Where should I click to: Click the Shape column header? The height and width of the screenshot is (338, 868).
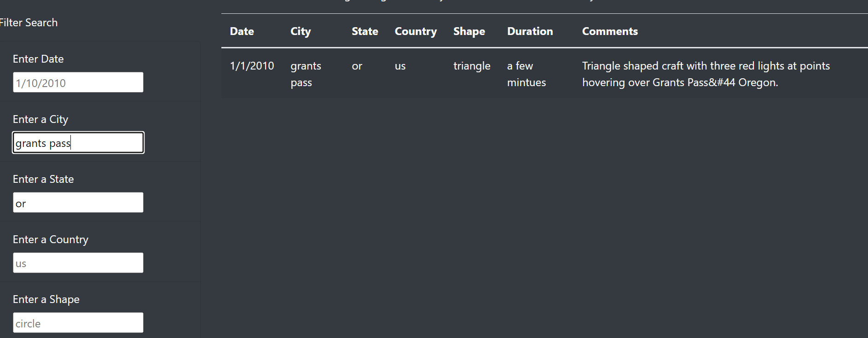(x=469, y=31)
